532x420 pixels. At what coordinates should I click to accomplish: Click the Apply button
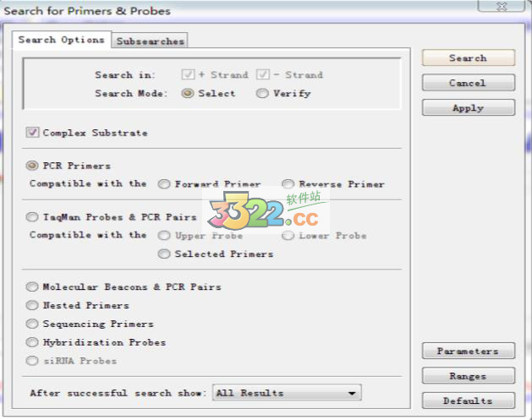[469, 108]
